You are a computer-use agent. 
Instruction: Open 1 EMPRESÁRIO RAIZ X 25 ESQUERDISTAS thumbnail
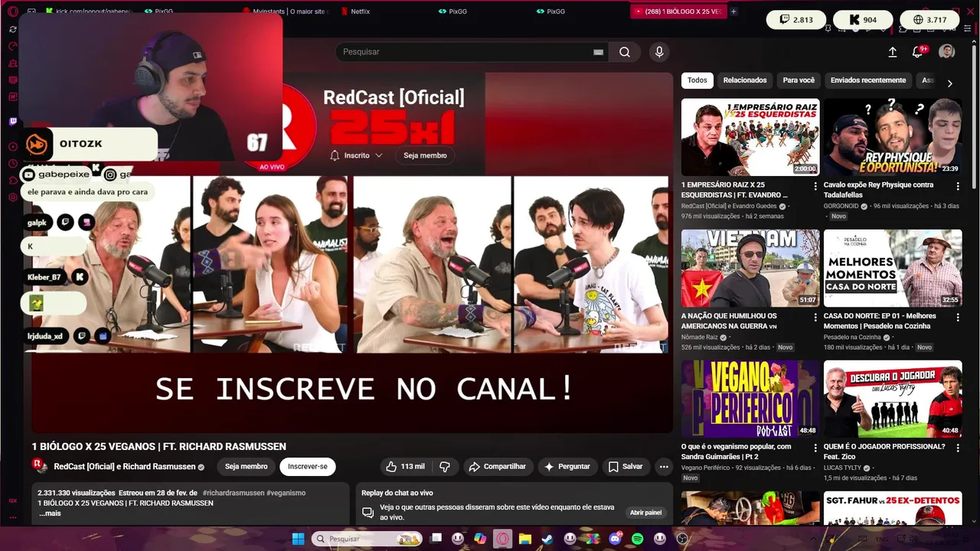(750, 137)
